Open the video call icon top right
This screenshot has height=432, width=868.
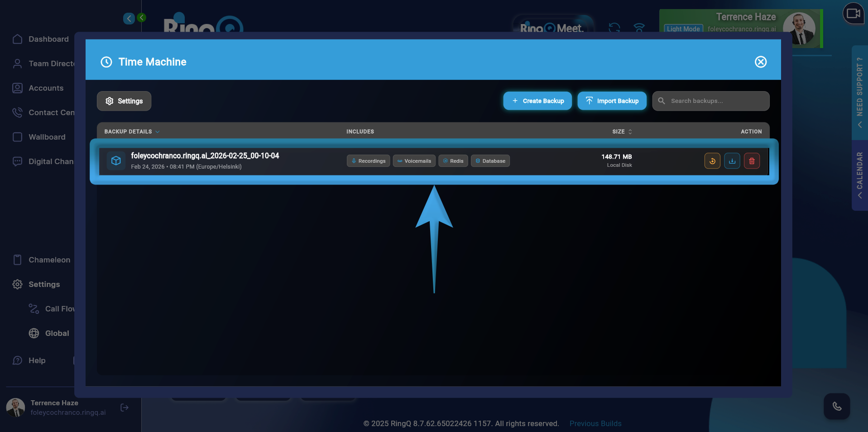pyautogui.click(x=853, y=14)
